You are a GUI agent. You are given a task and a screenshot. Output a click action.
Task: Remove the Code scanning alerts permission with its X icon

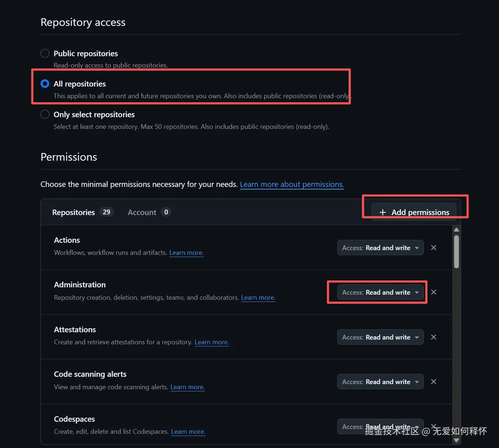coord(434,382)
